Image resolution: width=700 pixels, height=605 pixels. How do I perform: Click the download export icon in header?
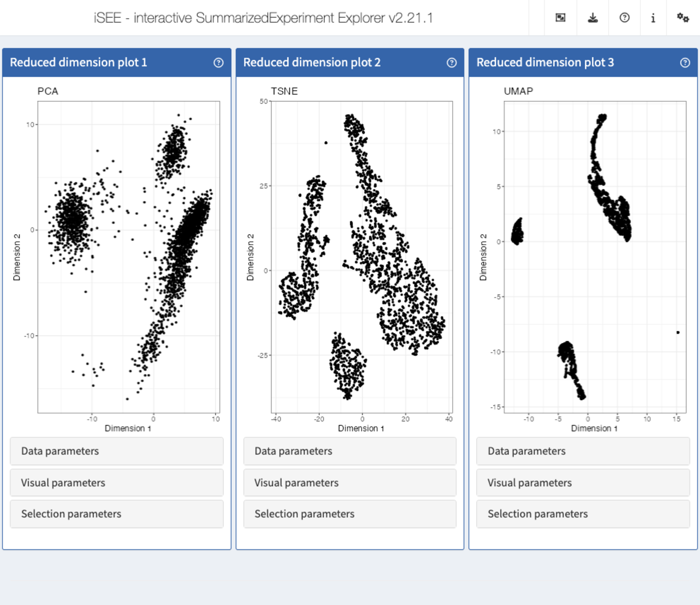(x=593, y=18)
